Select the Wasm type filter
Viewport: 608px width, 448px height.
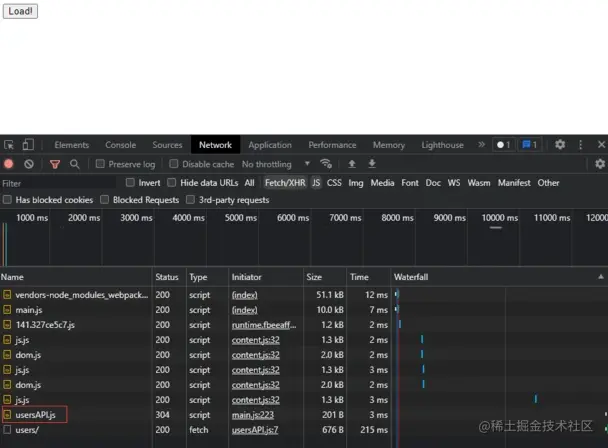click(479, 183)
